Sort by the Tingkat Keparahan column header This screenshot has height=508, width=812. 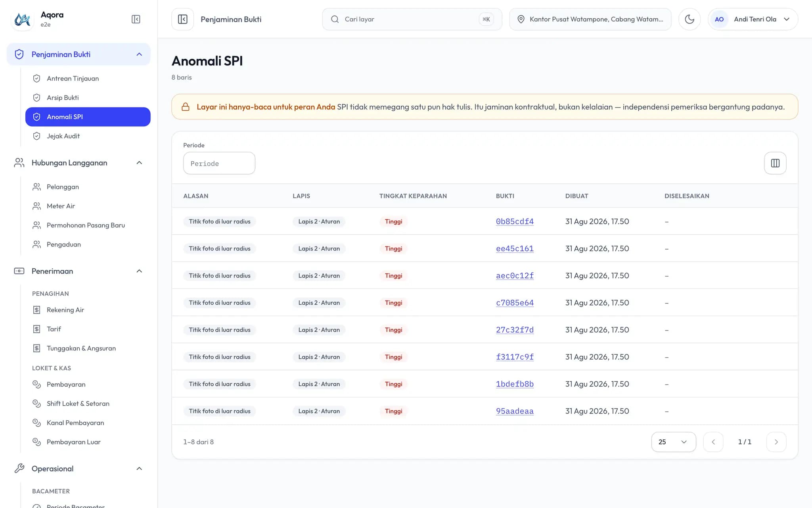(413, 196)
